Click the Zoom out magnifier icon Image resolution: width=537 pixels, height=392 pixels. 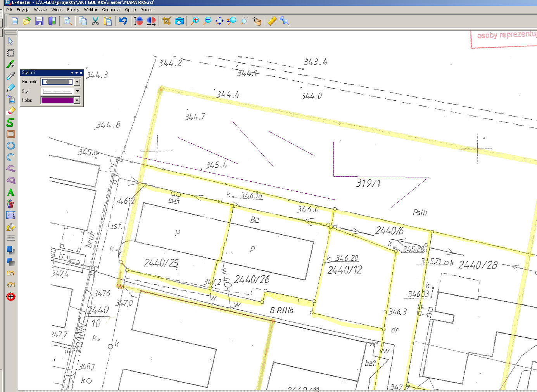click(207, 21)
